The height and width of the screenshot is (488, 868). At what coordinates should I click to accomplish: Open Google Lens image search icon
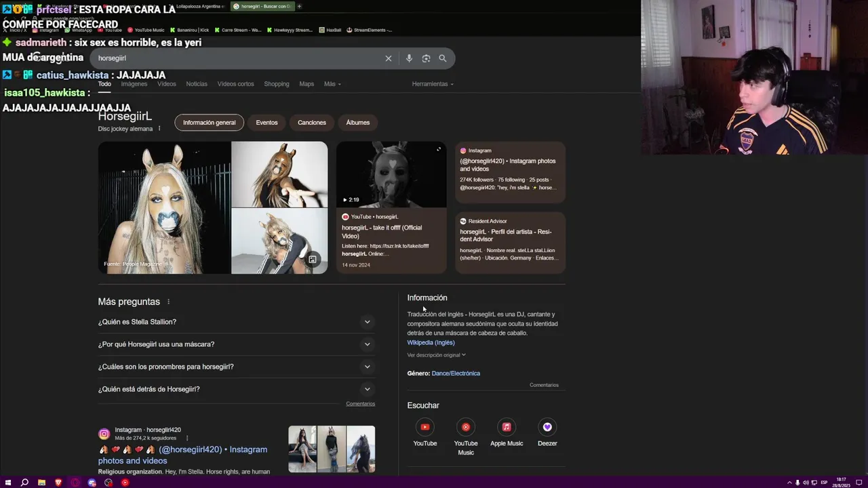coord(426,58)
